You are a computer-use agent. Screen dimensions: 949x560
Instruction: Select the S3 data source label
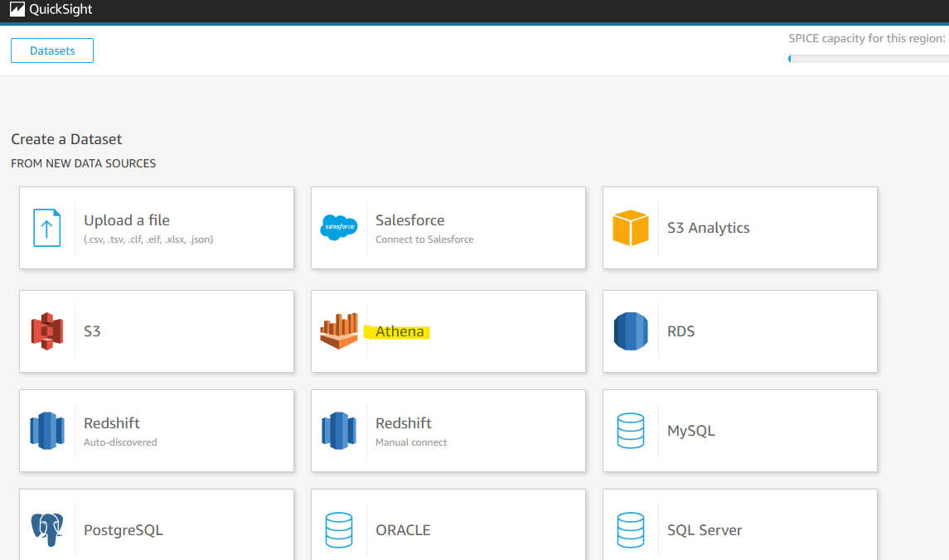[x=92, y=331]
